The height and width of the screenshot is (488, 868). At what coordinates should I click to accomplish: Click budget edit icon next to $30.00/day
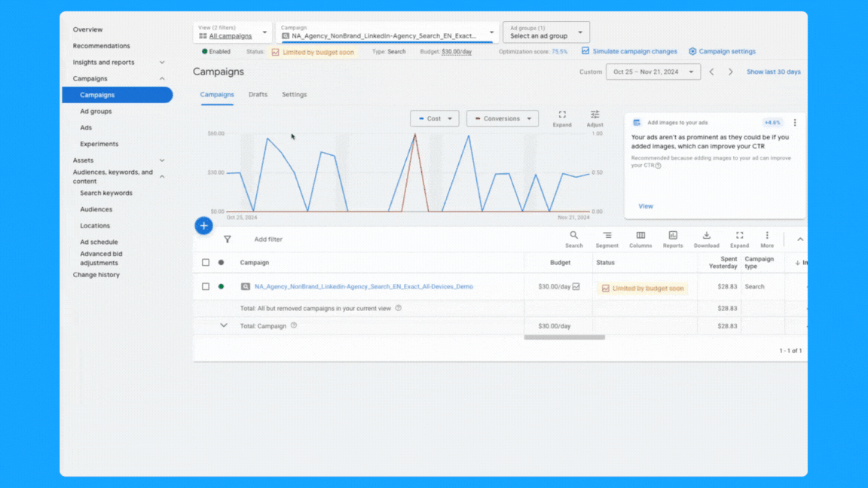pyautogui.click(x=576, y=287)
